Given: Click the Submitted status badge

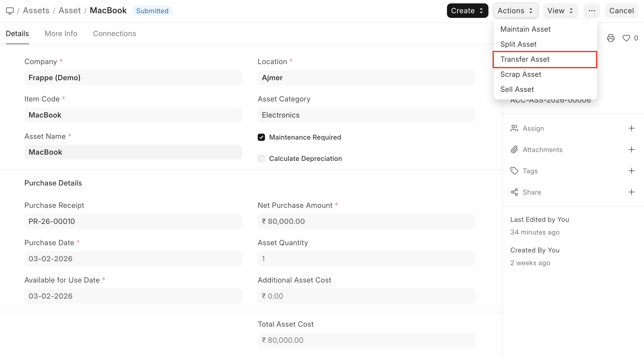Looking at the screenshot, I should coord(152,11).
